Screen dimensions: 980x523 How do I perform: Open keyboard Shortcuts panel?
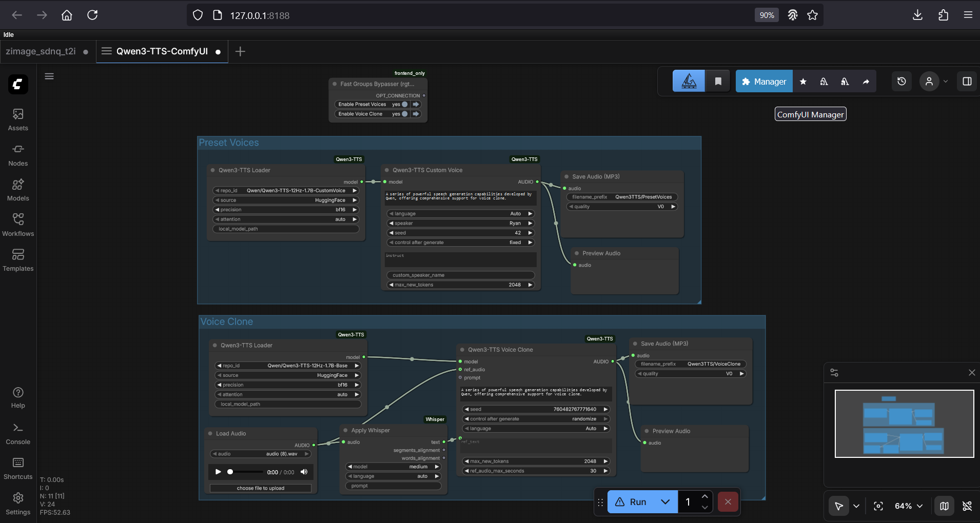click(x=18, y=468)
